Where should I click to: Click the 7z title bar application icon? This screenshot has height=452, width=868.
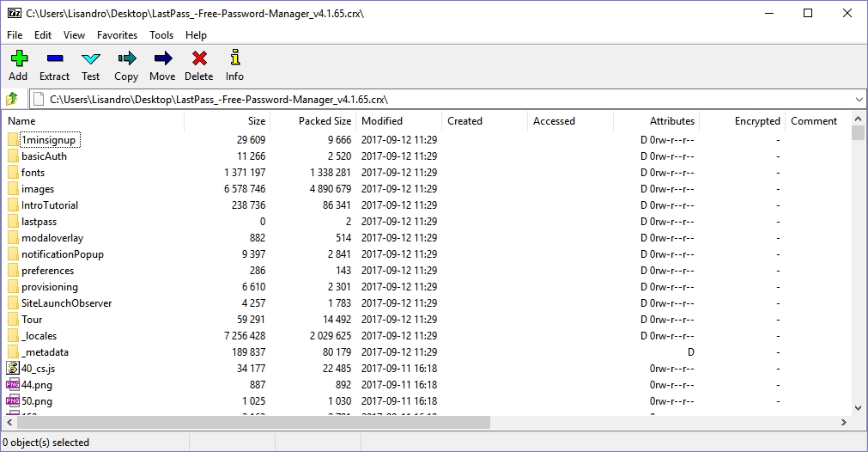(15, 13)
